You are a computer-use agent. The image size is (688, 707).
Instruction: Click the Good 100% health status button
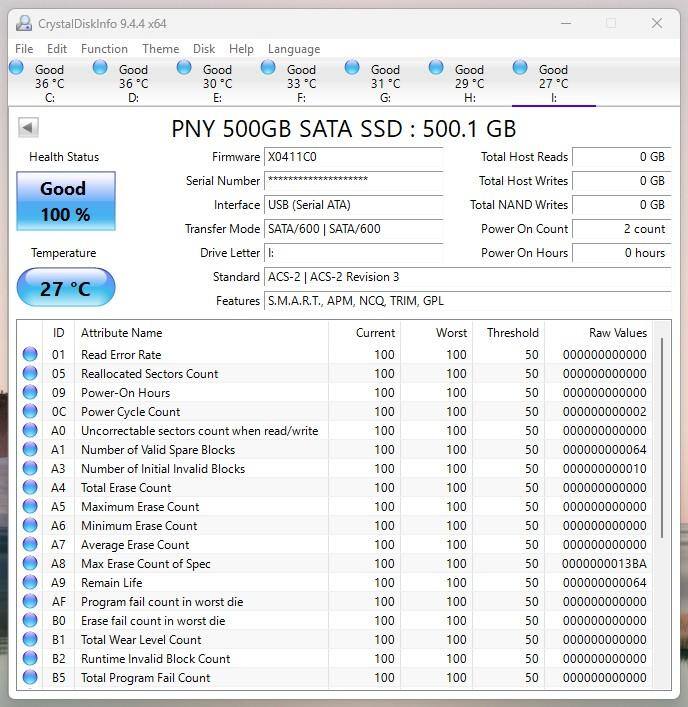[65, 201]
